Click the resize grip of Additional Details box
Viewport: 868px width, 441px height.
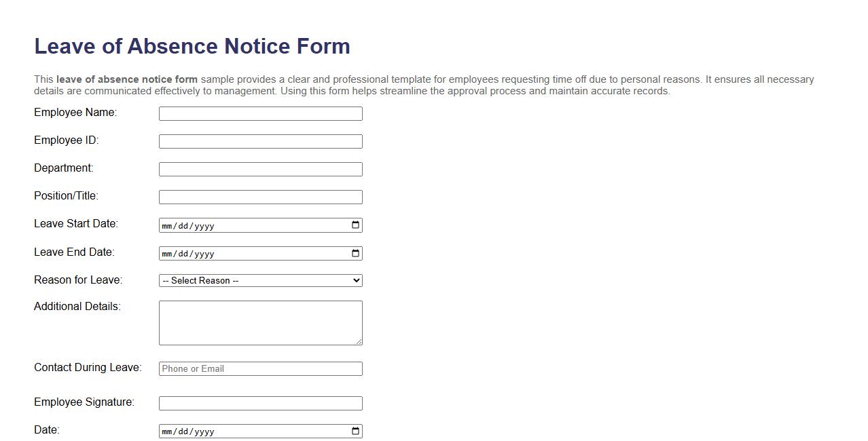click(359, 343)
